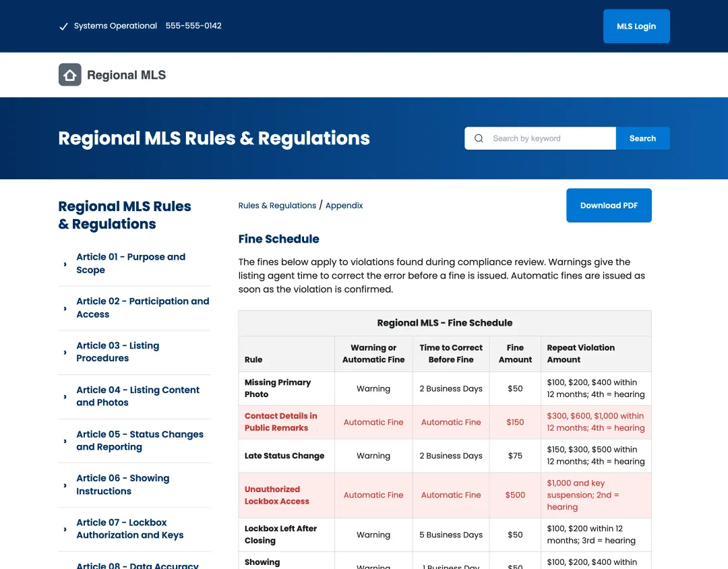Expand chevron beside Article 02
728x569 pixels.
click(65, 308)
